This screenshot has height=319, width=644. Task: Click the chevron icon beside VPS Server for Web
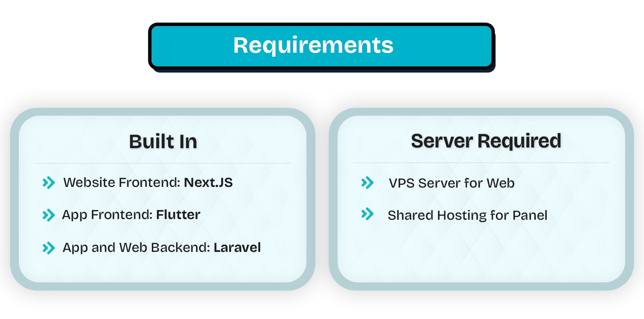click(x=367, y=183)
